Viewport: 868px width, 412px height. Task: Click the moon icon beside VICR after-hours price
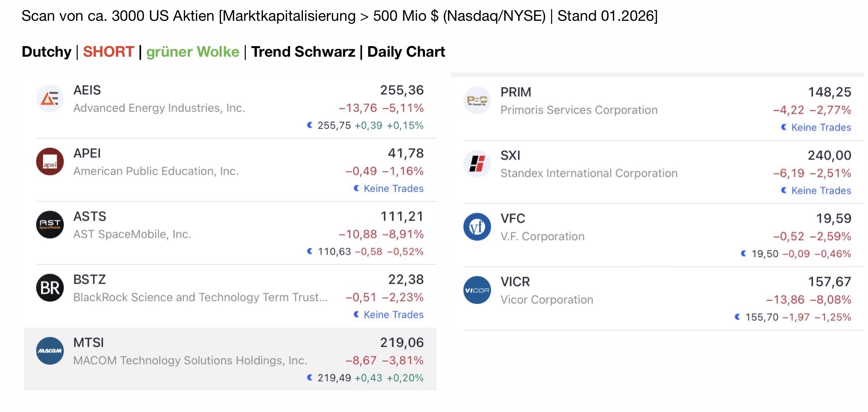[x=737, y=317]
